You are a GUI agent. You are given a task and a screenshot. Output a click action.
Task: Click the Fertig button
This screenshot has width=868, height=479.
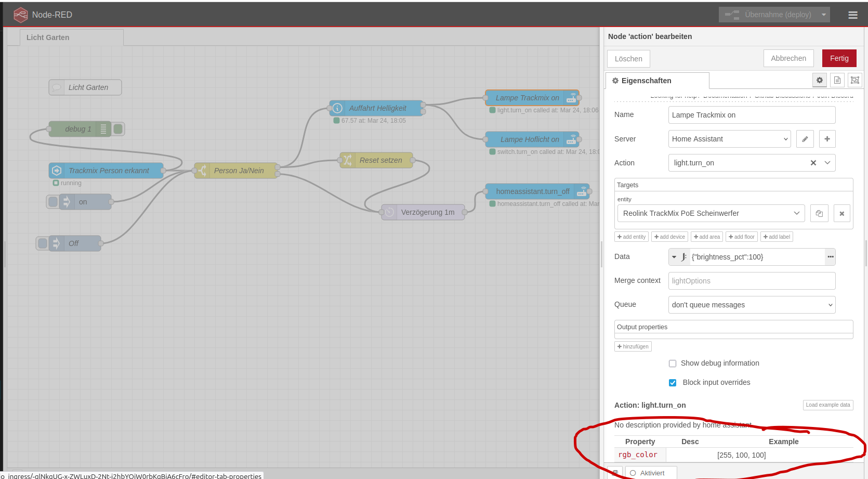click(x=839, y=58)
